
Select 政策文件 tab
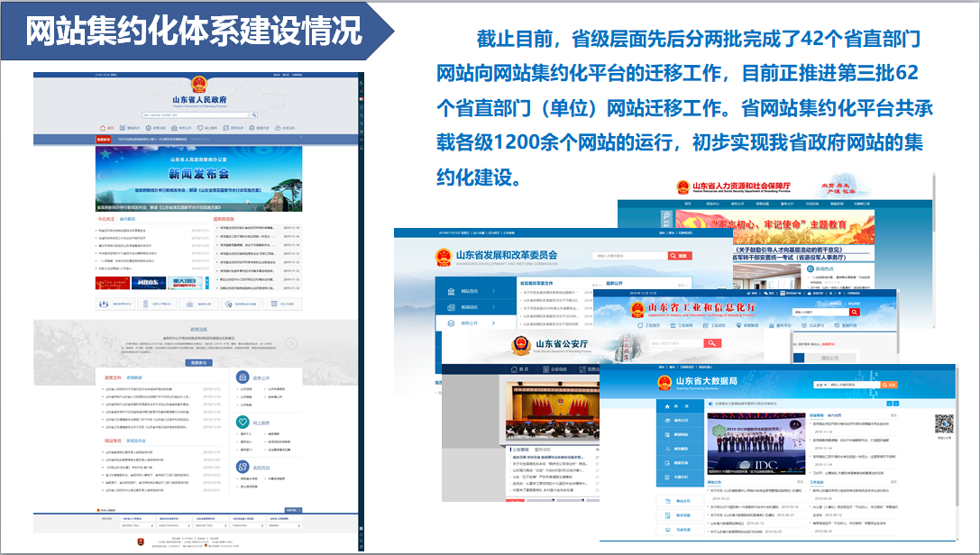pos(113,378)
